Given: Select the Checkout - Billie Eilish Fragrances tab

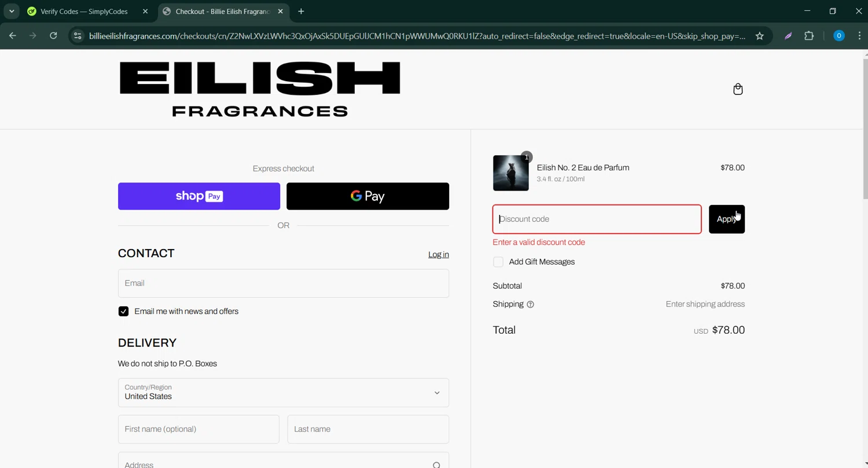Looking at the screenshot, I should click(x=223, y=12).
